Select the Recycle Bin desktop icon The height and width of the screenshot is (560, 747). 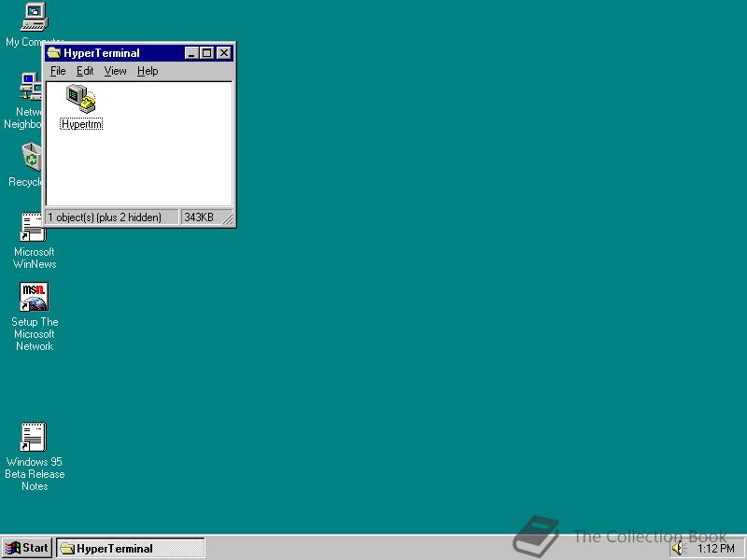pyautogui.click(x=32, y=157)
